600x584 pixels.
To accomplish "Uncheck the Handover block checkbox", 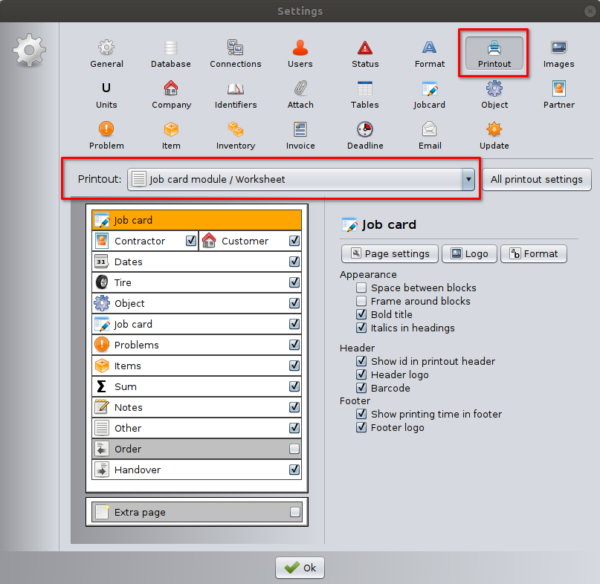I will click(294, 469).
